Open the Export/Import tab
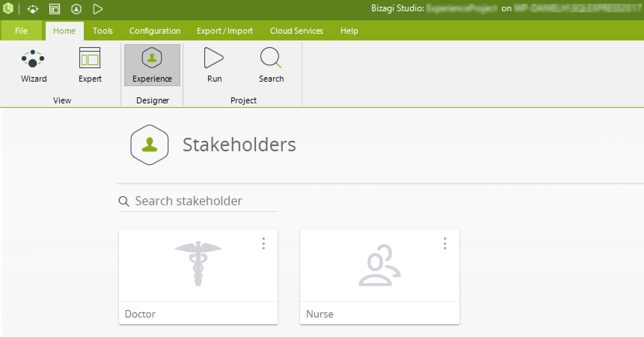The height and width of the screenshot is (337, 644). tap(225, 31)
